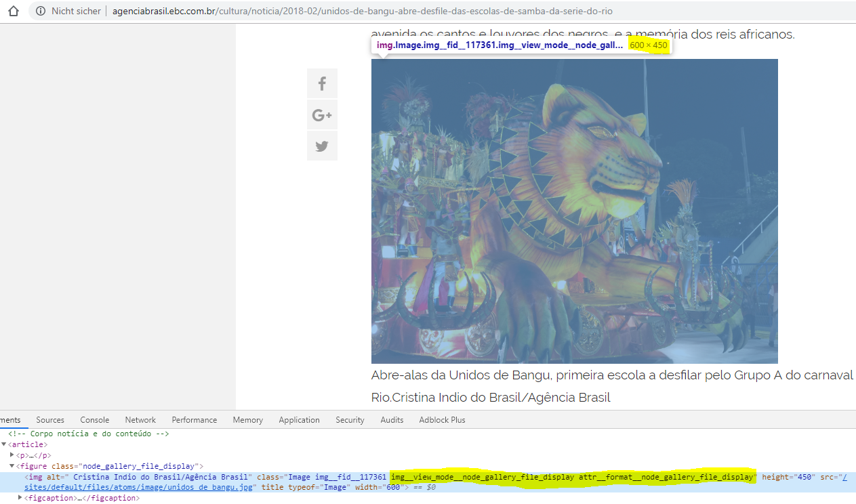Click the img element inspector tooltip
The width and height of the screenshot is (856, 504).
(x=521, y=45)
